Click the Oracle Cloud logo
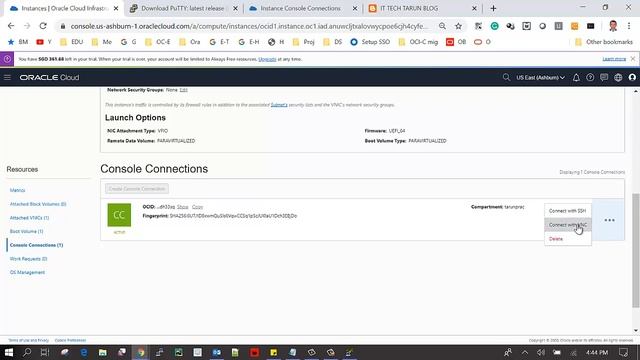The image size is (640, 360). (x=49, y=78)
